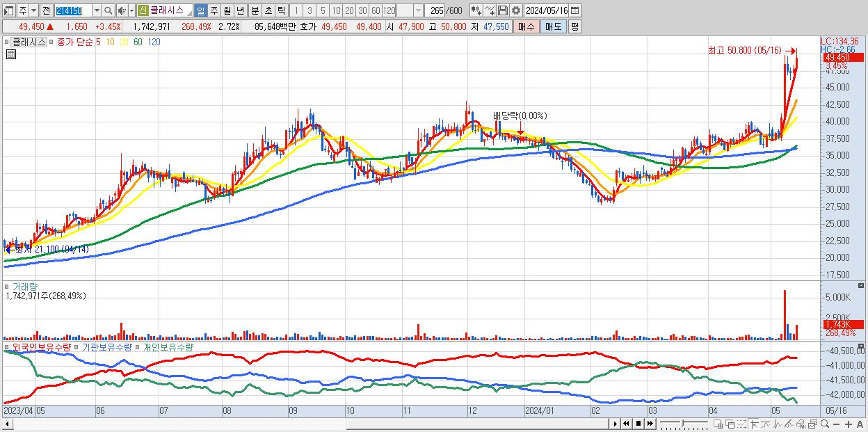Click the '개인보유수량' legend label
Screen dimensions: 868x432
pos(168,346)
